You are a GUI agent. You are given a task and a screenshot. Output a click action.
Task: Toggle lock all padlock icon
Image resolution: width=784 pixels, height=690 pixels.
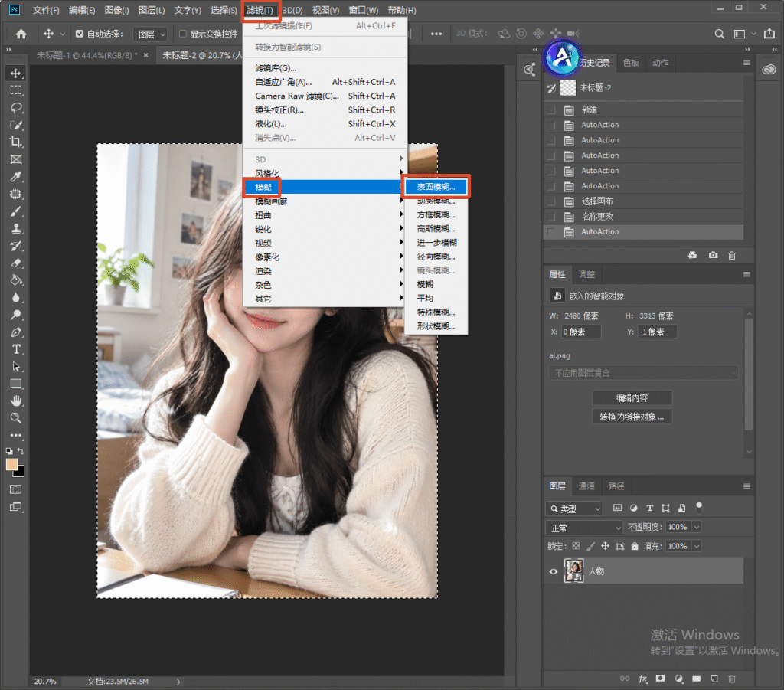tap(635, 546)
